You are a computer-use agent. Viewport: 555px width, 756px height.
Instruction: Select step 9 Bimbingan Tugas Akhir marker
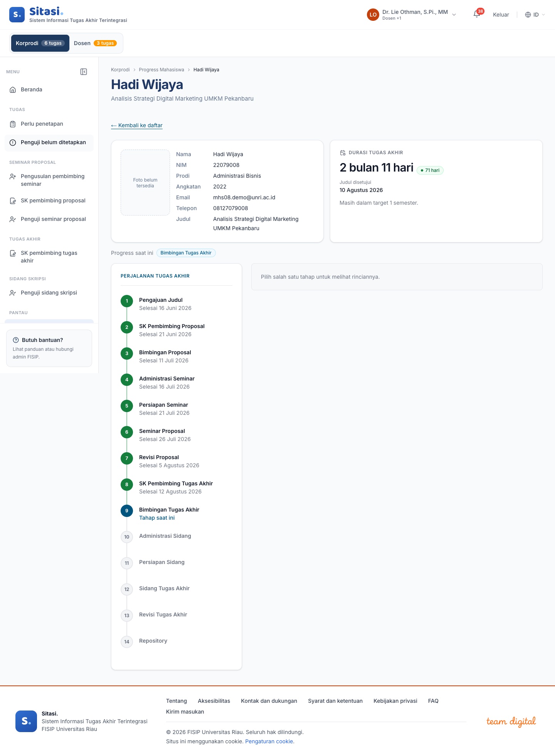click(127, 511)
